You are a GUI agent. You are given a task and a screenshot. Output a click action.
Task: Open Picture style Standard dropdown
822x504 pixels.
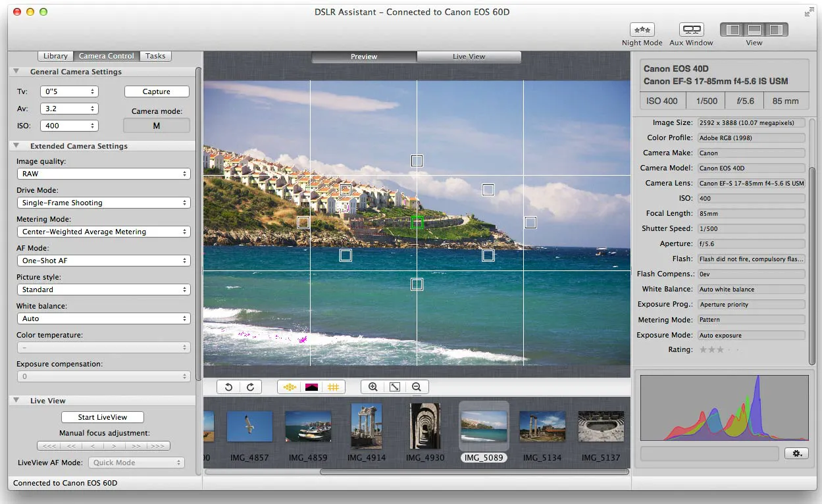(103, 290)
